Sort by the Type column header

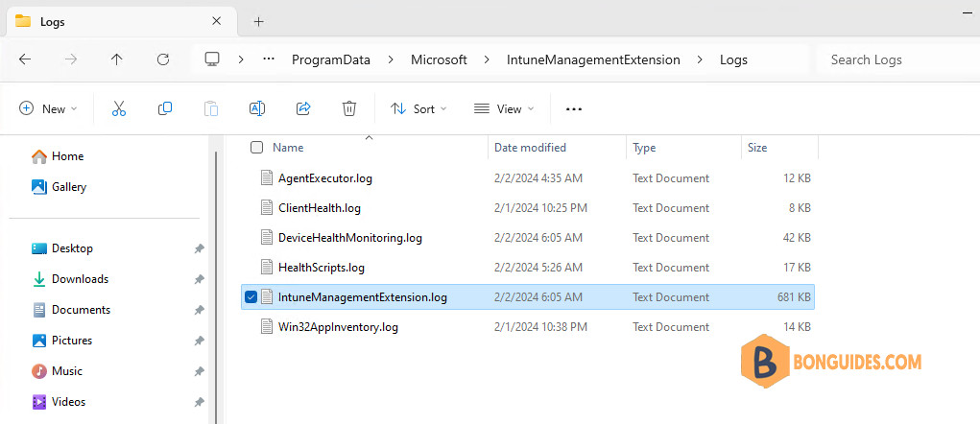pos(644,148)
